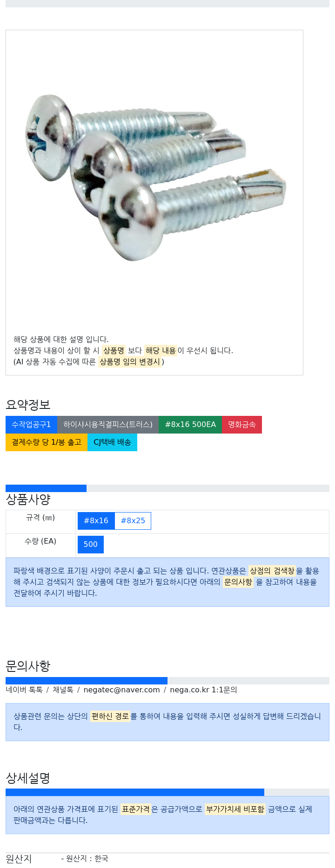
Task: Click the 네이버 톡톡 contact link
Action: tap(24, 690)
